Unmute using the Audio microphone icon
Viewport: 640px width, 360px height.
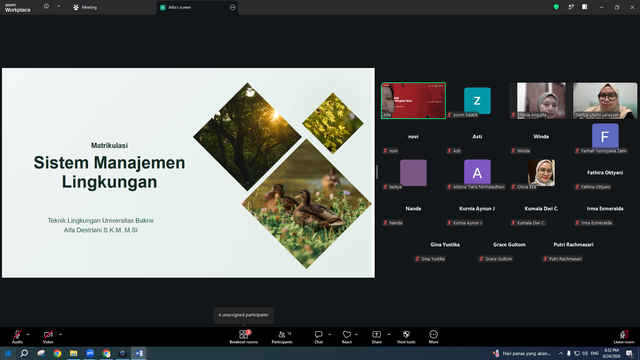(17, 335)
